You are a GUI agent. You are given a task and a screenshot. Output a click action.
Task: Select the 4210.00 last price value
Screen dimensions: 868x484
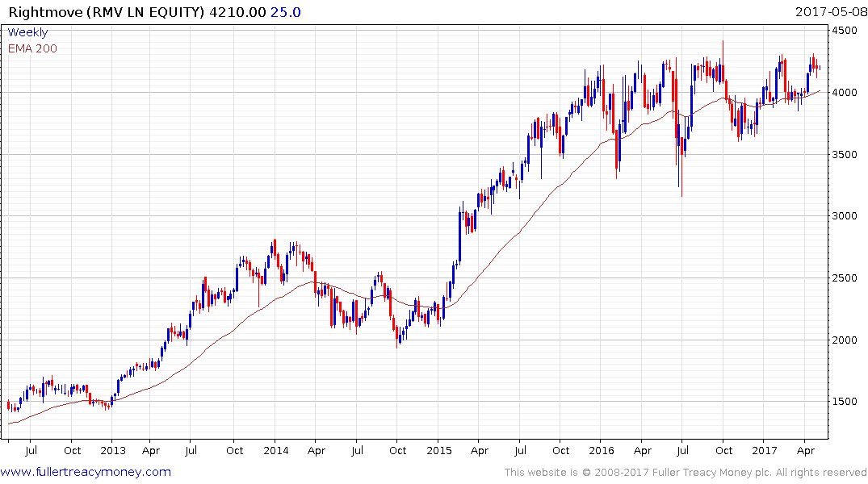click(237, 12)
